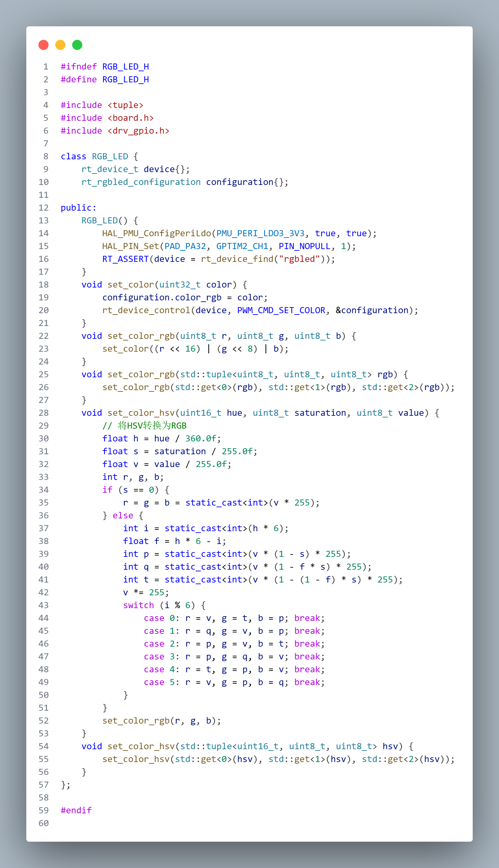499x868 pixels.
Task: Click 'switch (i % 6) {' statement
Action: 165,605
